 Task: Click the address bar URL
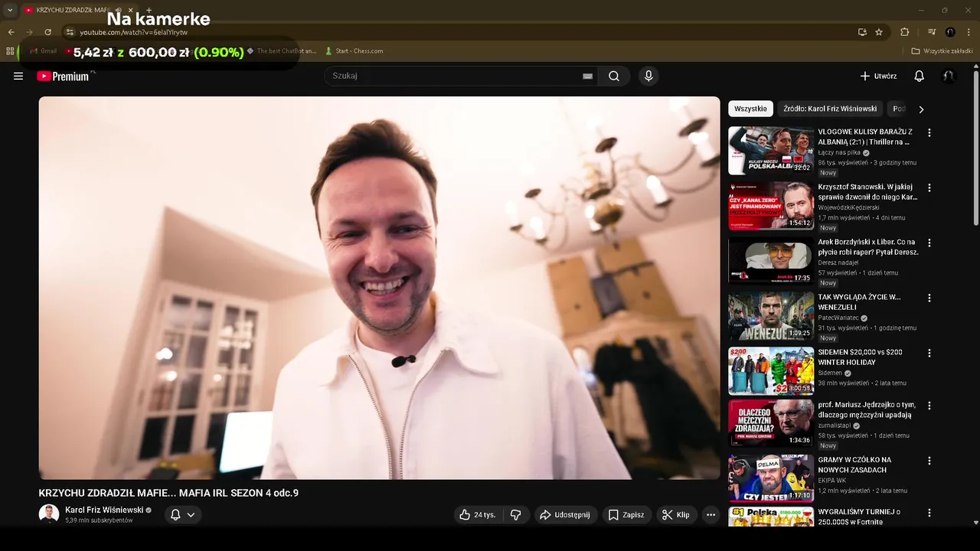coord(134,32)
